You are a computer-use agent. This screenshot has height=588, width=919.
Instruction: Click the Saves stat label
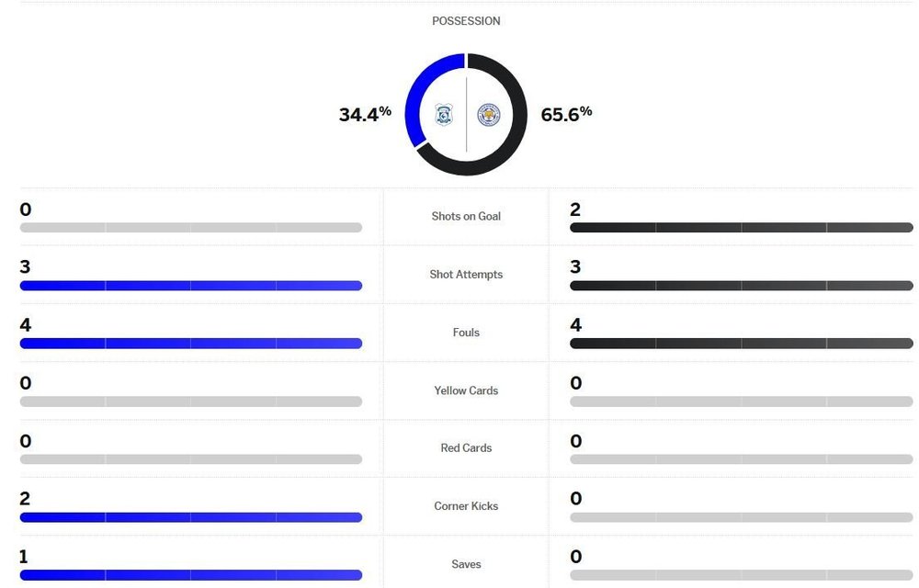(466, 564)
